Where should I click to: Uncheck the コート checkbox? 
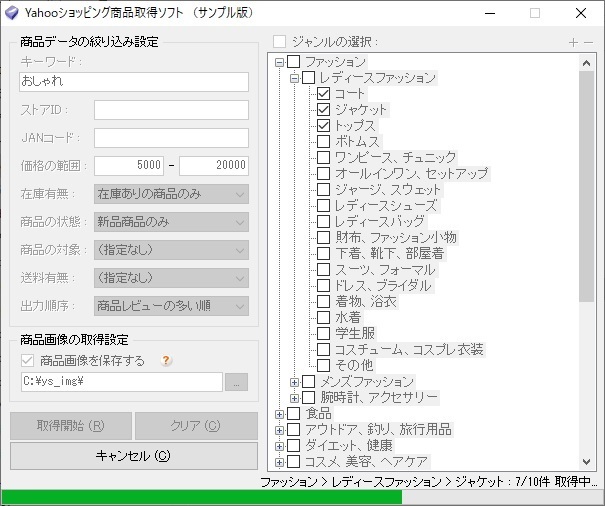point(323,94)
